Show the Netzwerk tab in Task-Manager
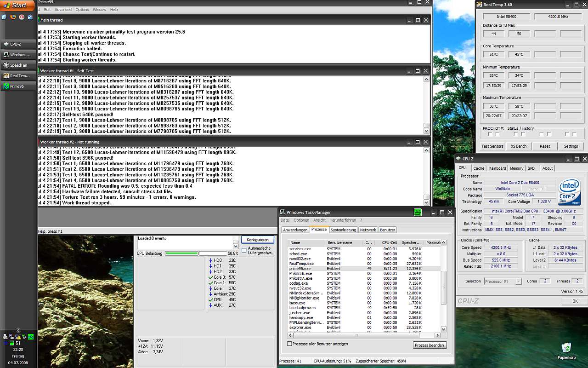The image size is (588, 368). point(367,230)
